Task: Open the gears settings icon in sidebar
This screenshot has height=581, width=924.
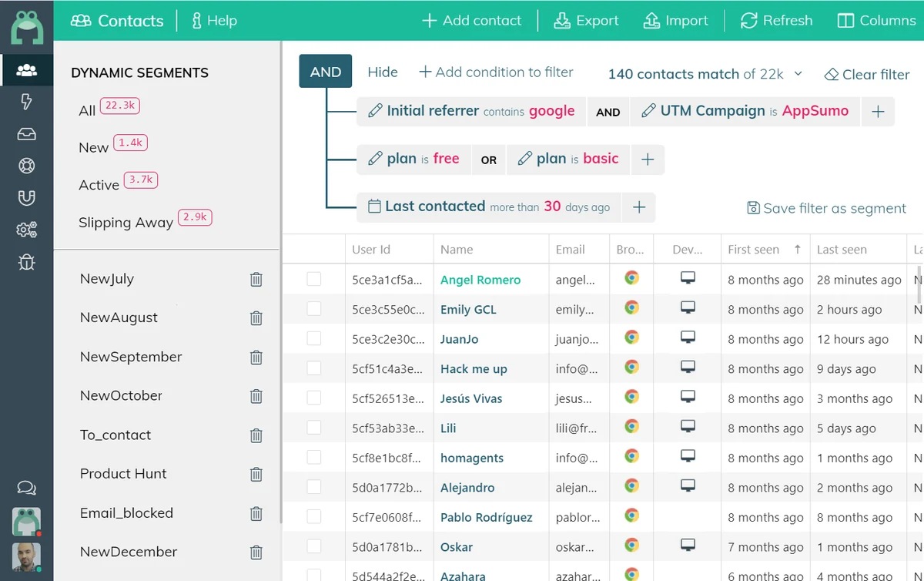Action: [x=26, y=230]
